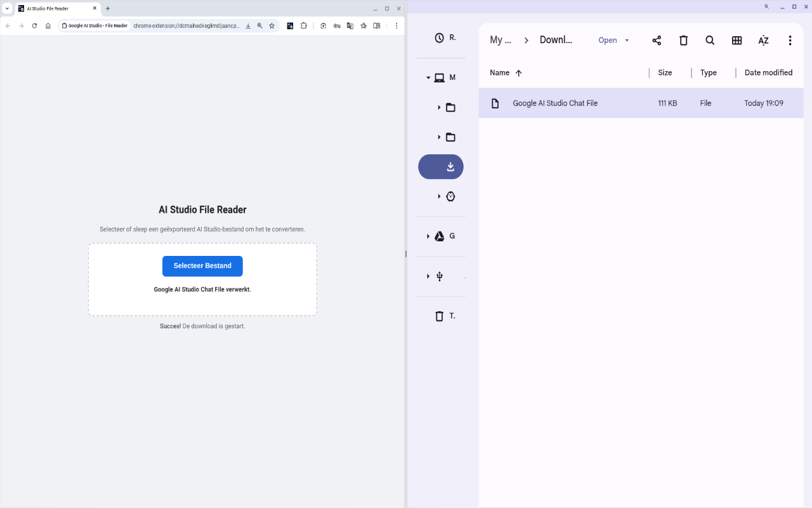Open the AI Studio File Reader extension icon

(x=290, y=26)
